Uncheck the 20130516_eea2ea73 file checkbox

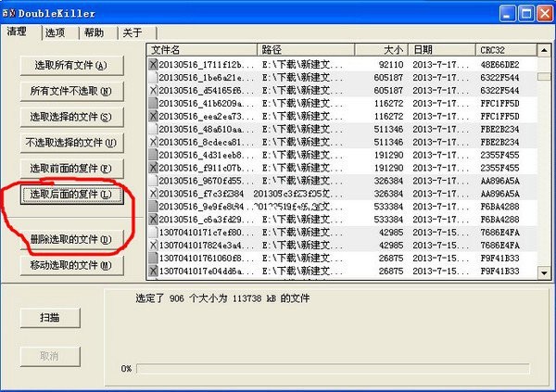153,116
